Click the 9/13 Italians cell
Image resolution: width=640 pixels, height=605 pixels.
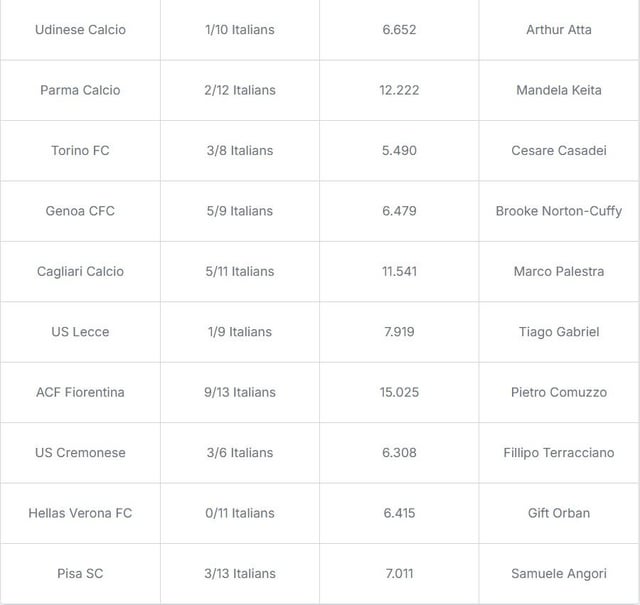click(239, 392)
